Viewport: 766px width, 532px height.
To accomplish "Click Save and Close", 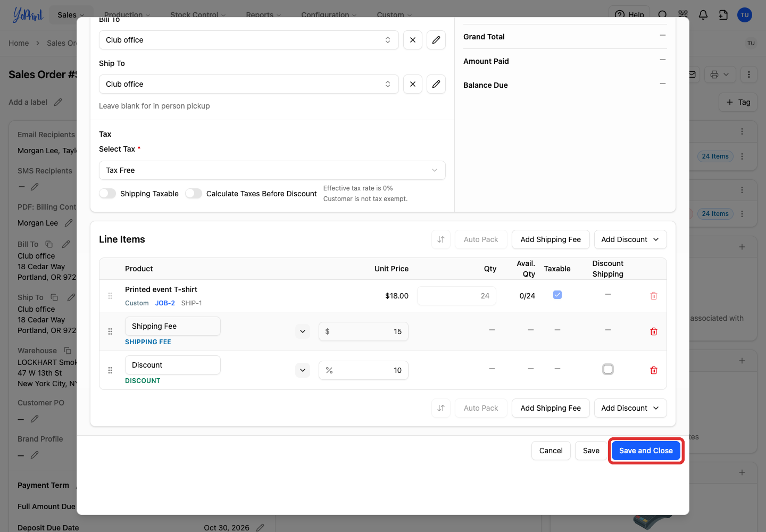I will click(x=646, y=451).
